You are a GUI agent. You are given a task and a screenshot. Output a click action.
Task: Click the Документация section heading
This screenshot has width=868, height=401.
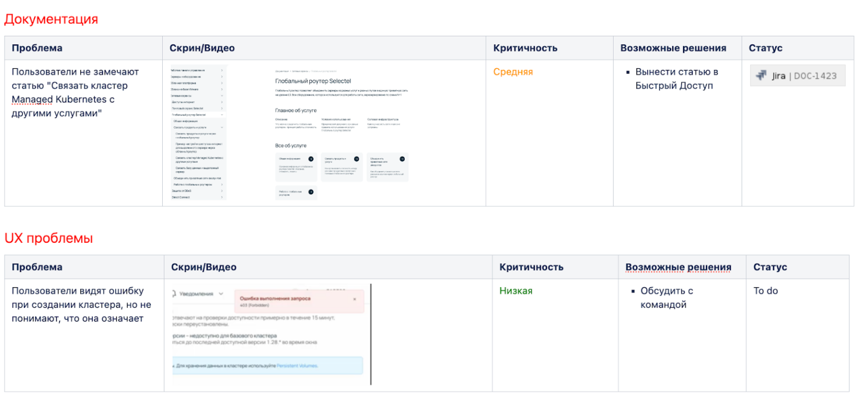pyautogui.click(x=51, y=19)
